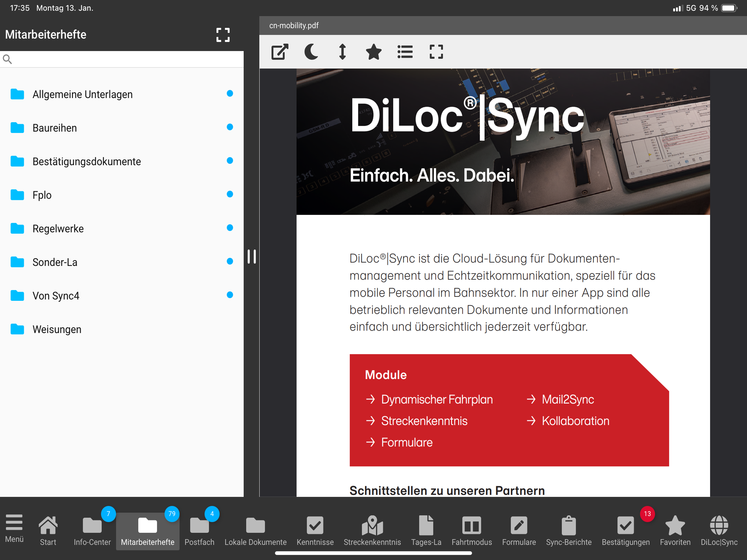Grab the panel split divider handle
Screen dimensions: 747x560
coord(252,257)
